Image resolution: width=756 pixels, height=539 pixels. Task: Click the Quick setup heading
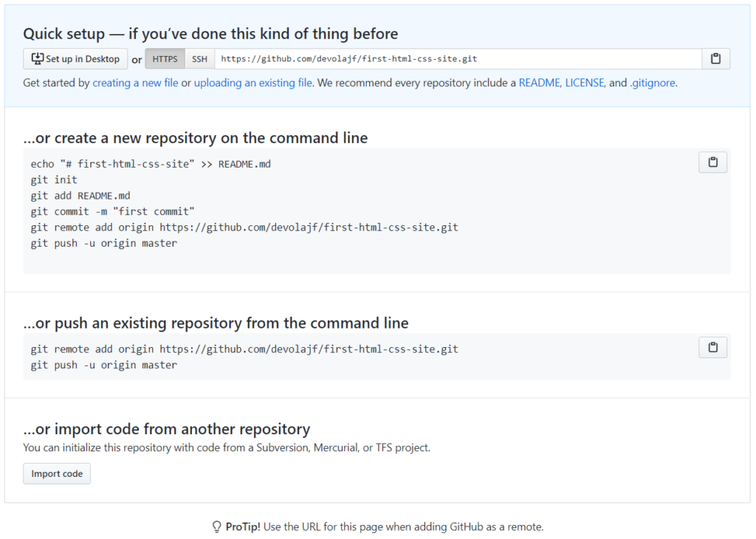(x=210, y=34)
